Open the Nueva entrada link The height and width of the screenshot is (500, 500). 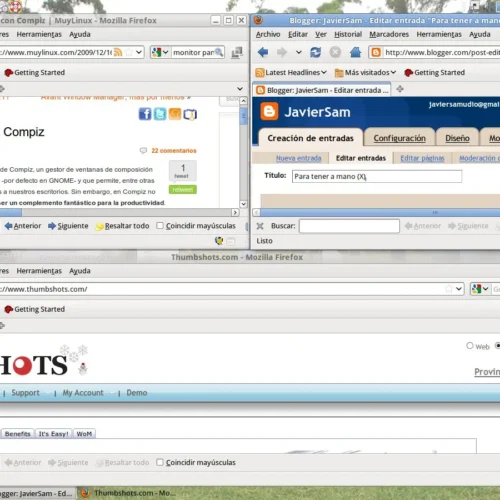coord(299,158)
